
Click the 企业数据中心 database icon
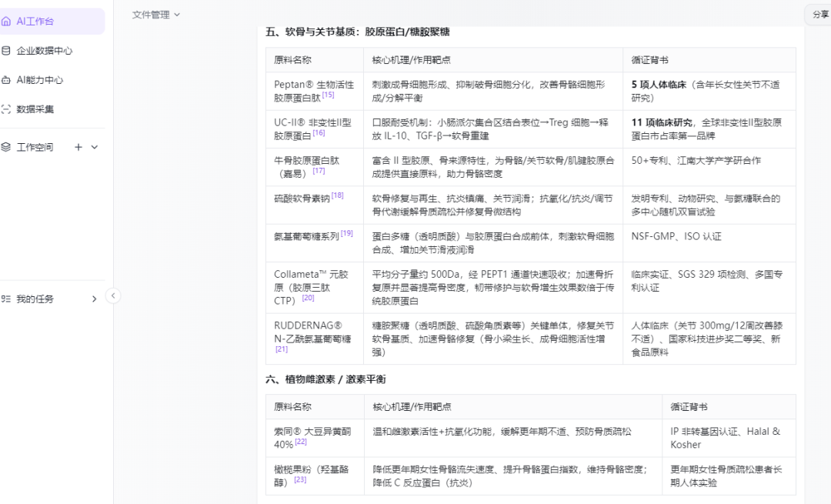click(x=6, y=51)
